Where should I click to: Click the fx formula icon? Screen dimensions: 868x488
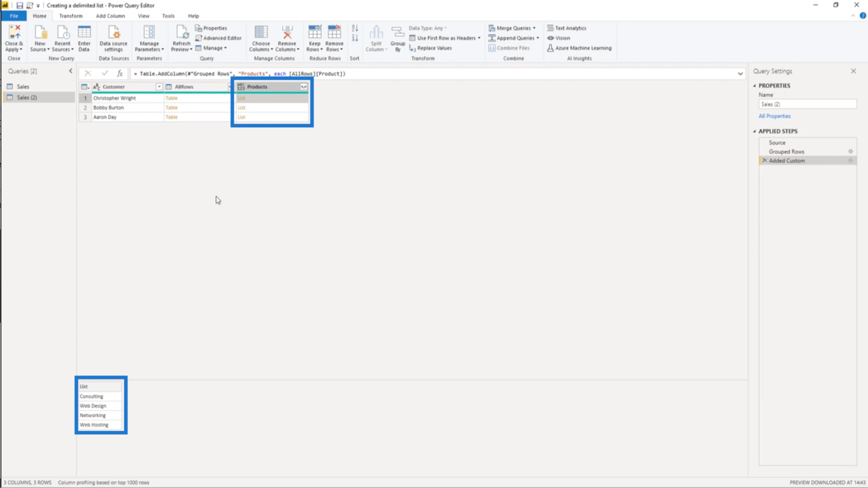(x=120, y=73)
